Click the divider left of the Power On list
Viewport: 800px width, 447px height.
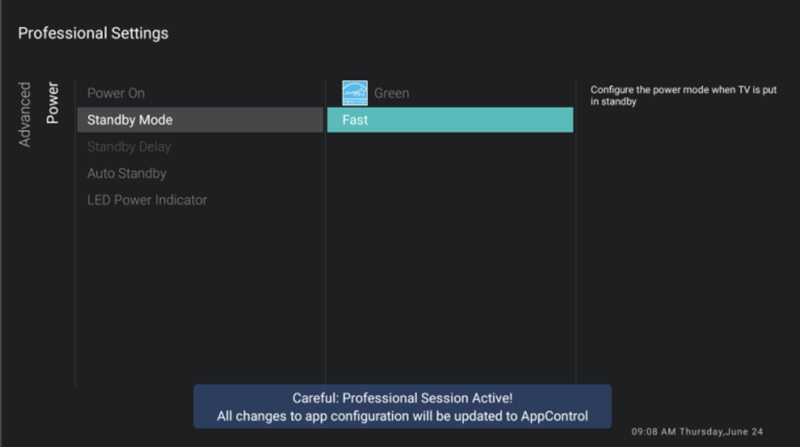(x=76, y=240)
